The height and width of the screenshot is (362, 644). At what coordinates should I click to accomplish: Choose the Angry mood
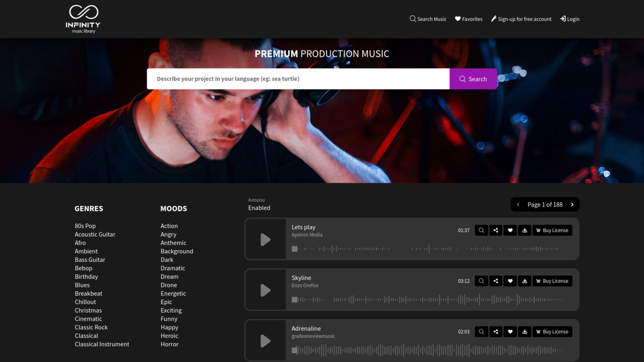pyautogui.click(x=169, y=234)
